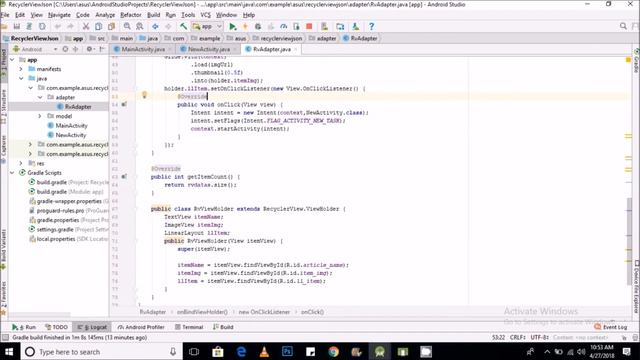640x360 pixels.
Task: Click the Debug app bug icon
Action: point(258,26)
